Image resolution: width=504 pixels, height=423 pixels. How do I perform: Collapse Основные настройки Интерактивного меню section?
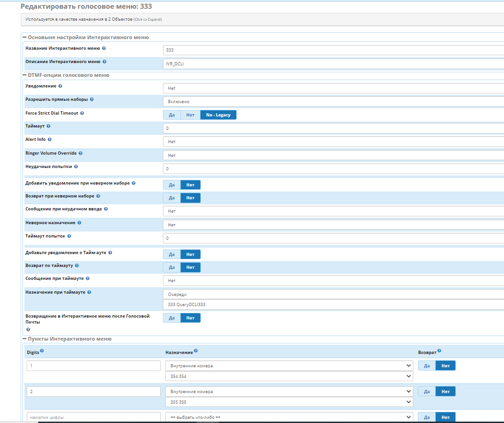tap(24, 37)
